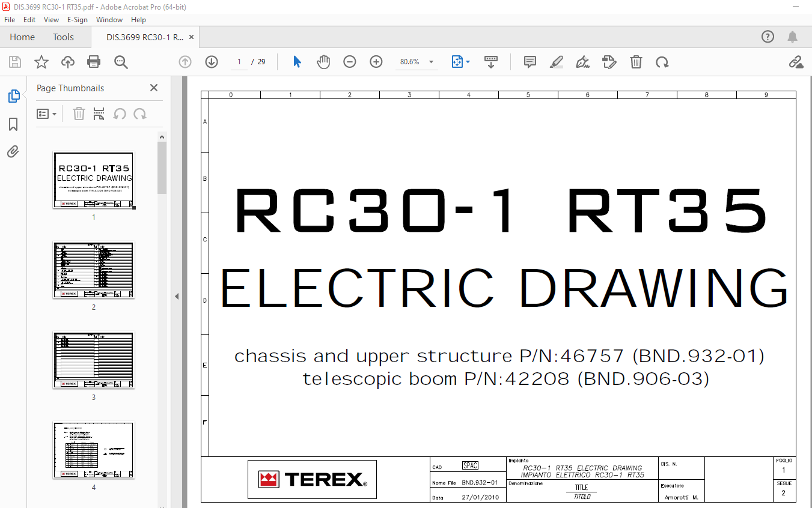
Task: Click the 'telescopic boom P/N:42208' line
Action: click(505, 379)
